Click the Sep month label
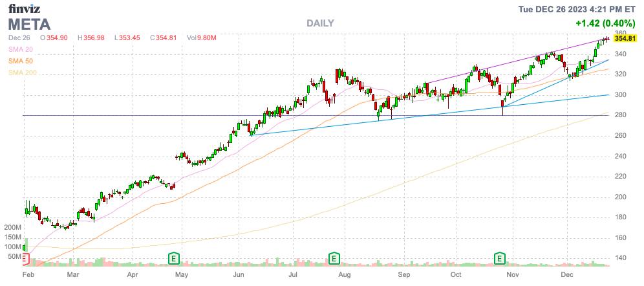Viewport: 644px width, 286px height. point(404,274)
